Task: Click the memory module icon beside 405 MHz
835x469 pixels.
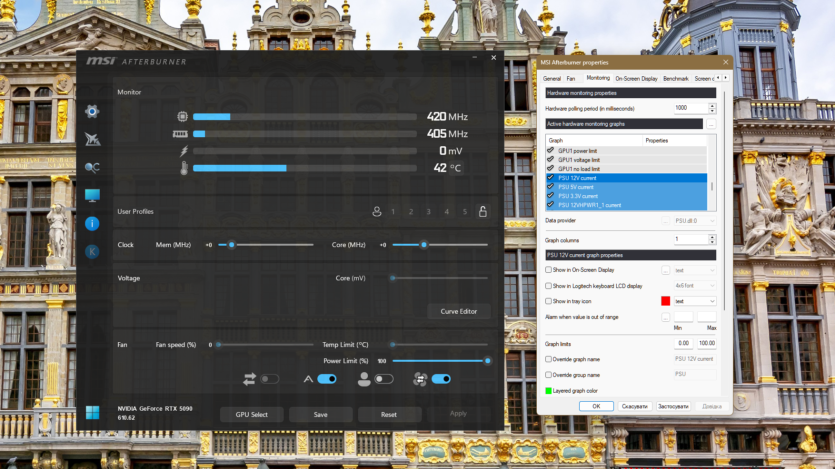Action: point(180,134)
